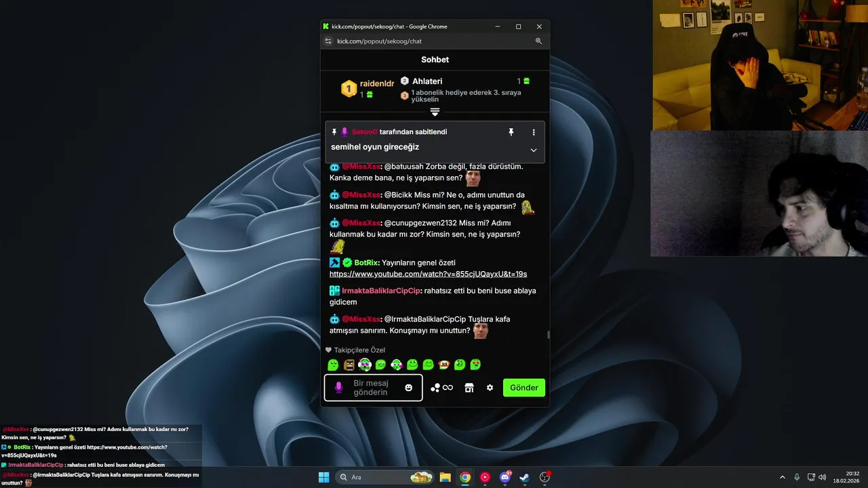Insert the plain green blob emote
The image size is (868, 488).
(x=333, y=365)
